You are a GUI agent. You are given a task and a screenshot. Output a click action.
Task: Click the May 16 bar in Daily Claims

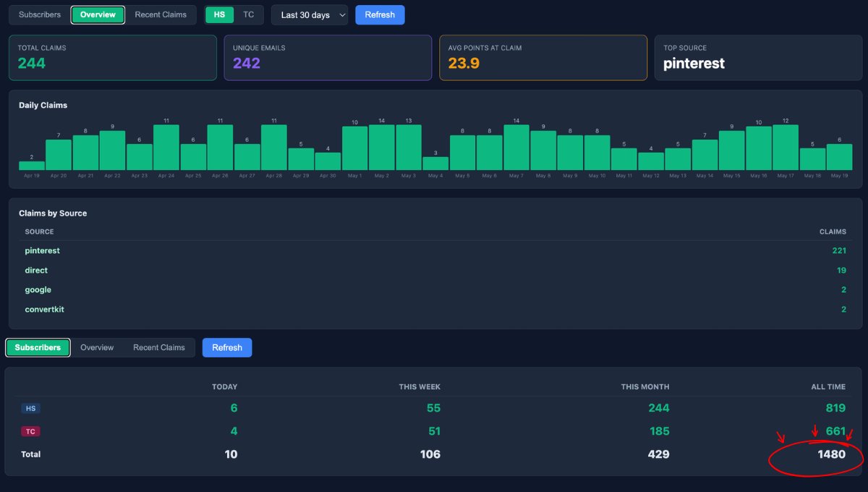coord(759,148)
